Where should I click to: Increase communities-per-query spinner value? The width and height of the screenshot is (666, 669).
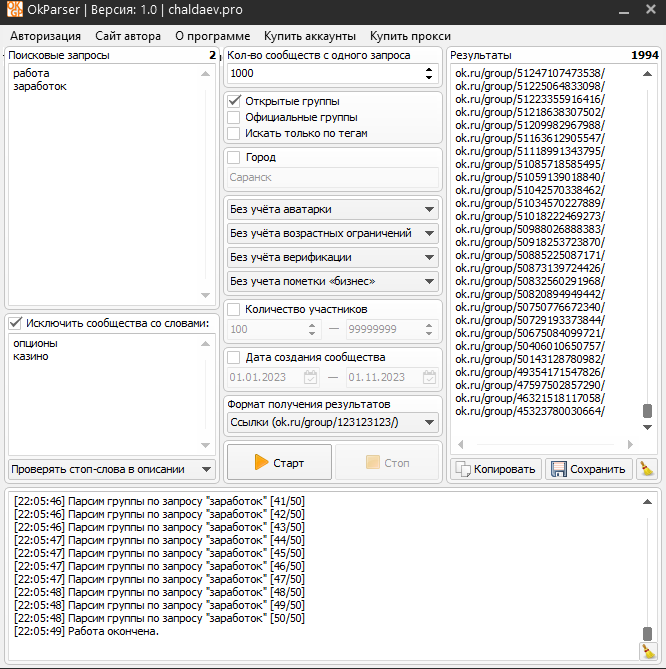tap(429, 69)
